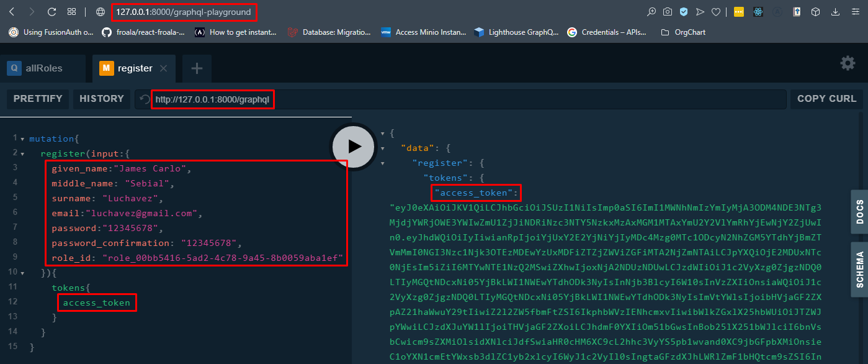The image size is (868, 364).
Task: Reload the browser page
Action: point(51,12)
